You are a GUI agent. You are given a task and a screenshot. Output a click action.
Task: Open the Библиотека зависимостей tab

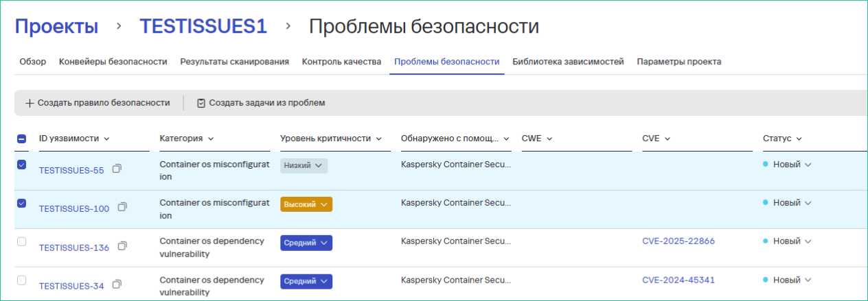[568, 62]
